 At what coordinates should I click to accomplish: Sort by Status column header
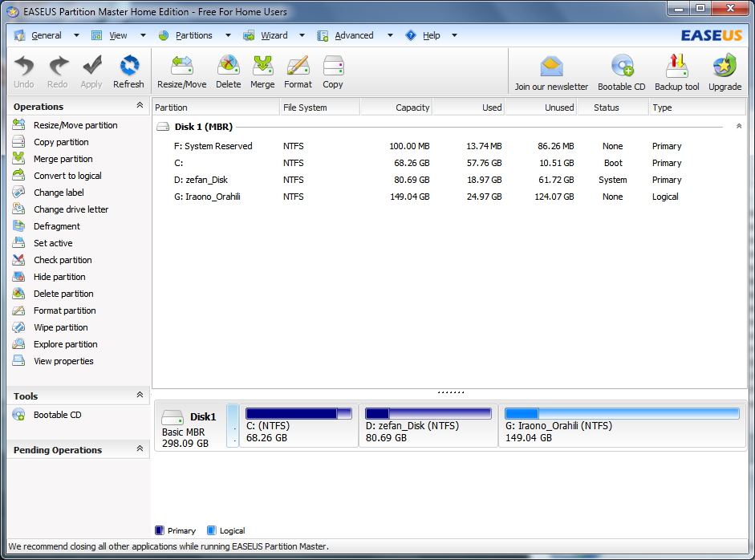[613, 108]
